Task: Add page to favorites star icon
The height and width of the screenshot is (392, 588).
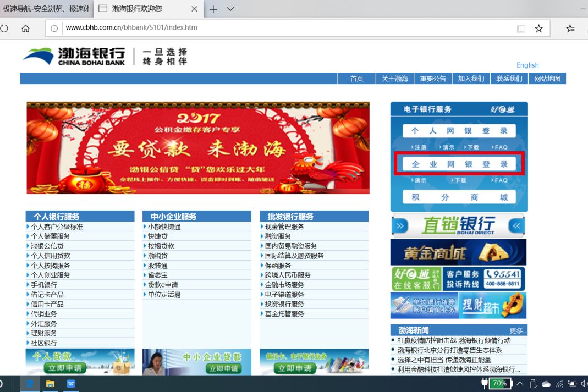Action: click(x=538, y=29)
